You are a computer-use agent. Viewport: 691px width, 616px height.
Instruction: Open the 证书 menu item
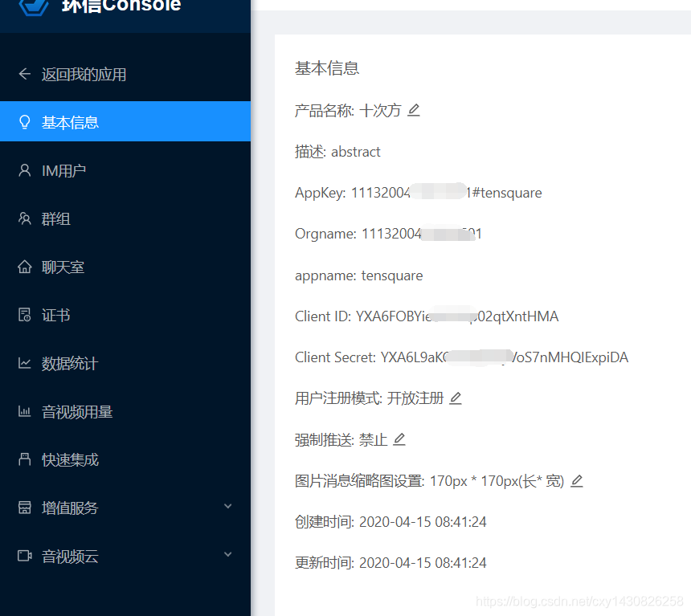point(125,315)
